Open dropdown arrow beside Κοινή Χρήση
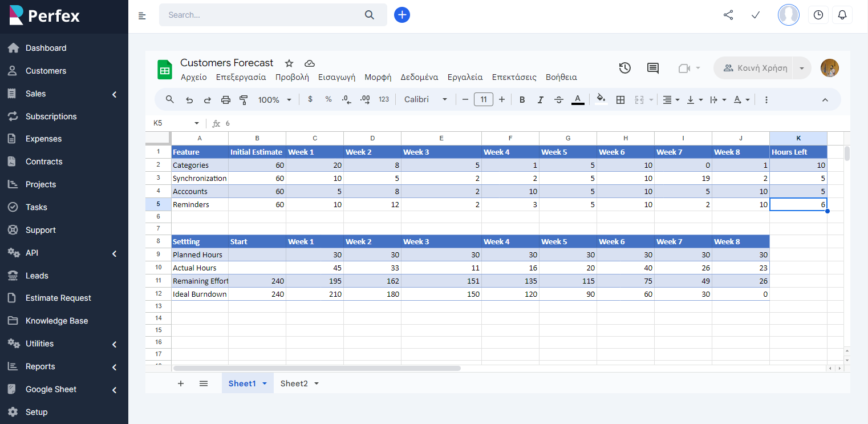This screenshot has height=424, width=868. point(802,68)
